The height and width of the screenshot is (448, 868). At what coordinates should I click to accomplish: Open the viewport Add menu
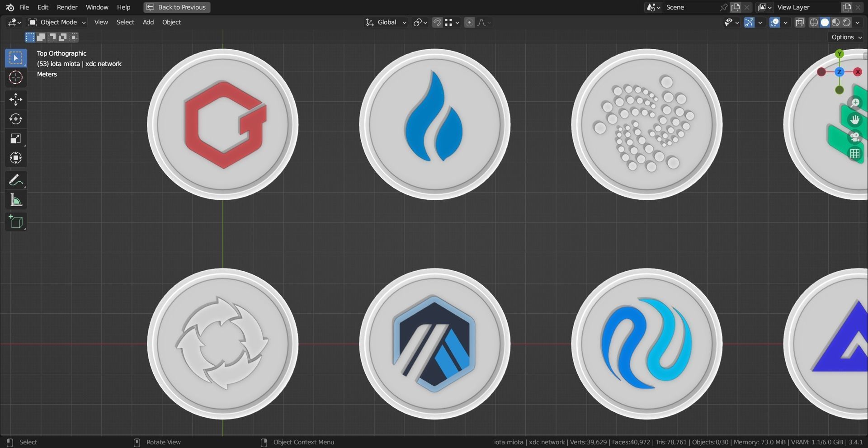pos(148,22)
